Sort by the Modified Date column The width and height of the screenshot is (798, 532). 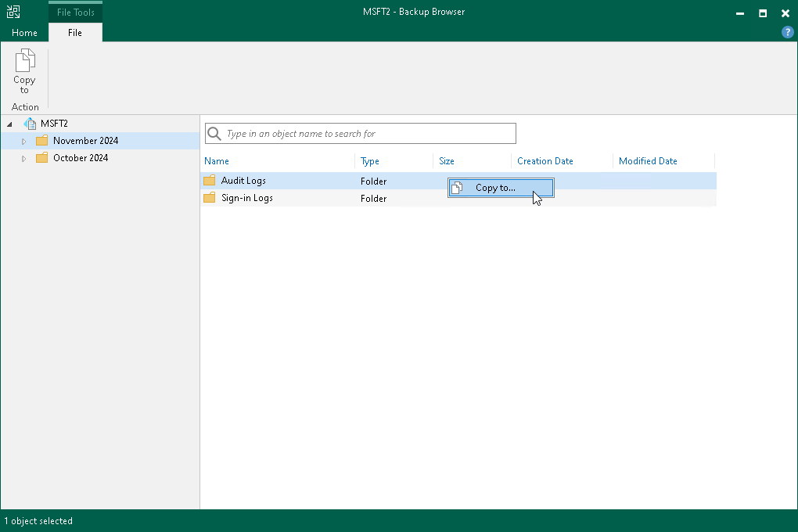[x=648, y=161]
